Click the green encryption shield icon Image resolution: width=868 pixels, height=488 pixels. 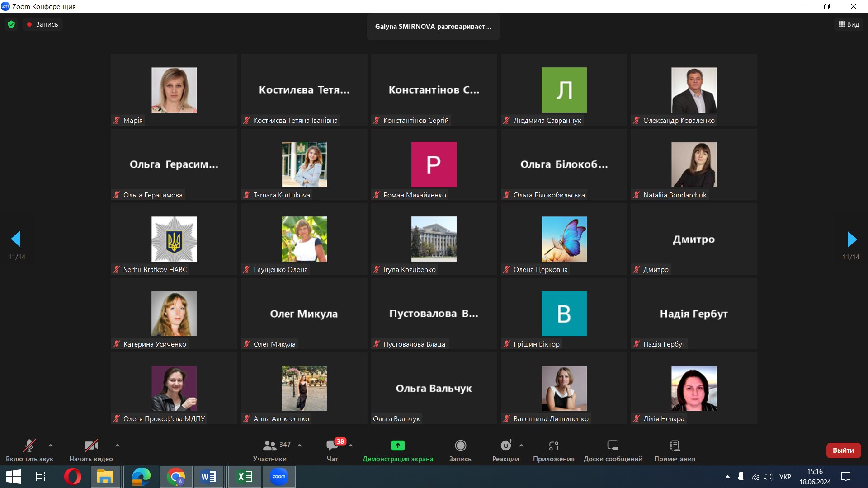coord(11,24)
